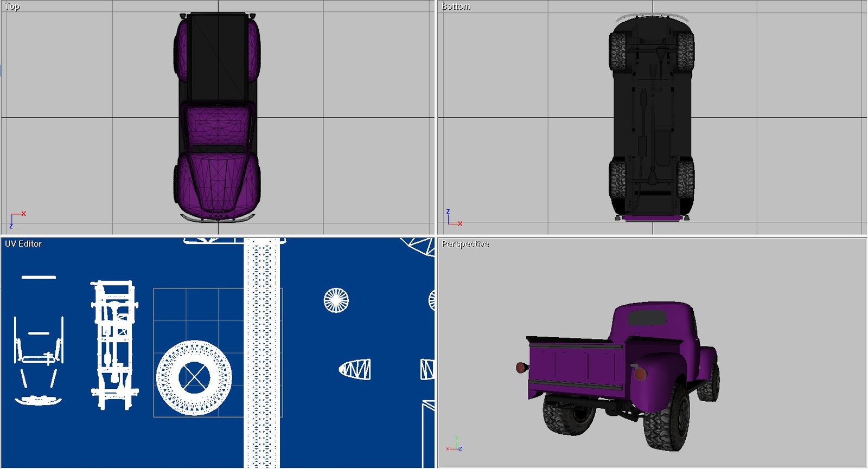Click the purple hood in Top viewport
This screenshot has height=469, width=868.
pyautogui.click(x=217, y=179)
